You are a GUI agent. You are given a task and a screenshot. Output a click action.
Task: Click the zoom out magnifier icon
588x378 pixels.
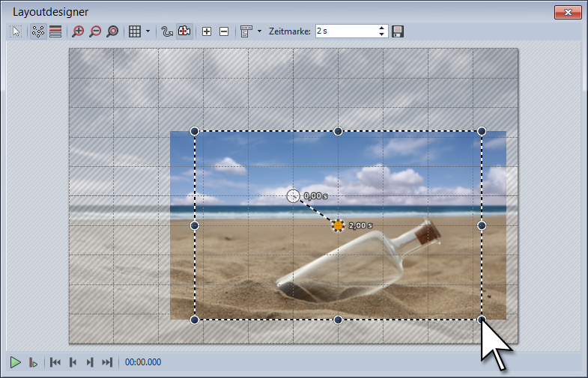[x=94, y=31]
